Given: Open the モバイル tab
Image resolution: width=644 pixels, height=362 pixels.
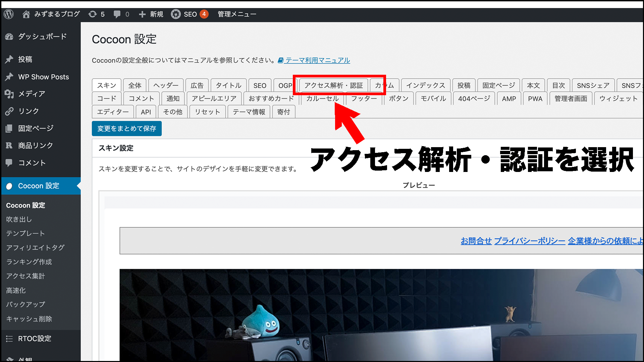Looking at the screenshot, I should pos(433,99).
